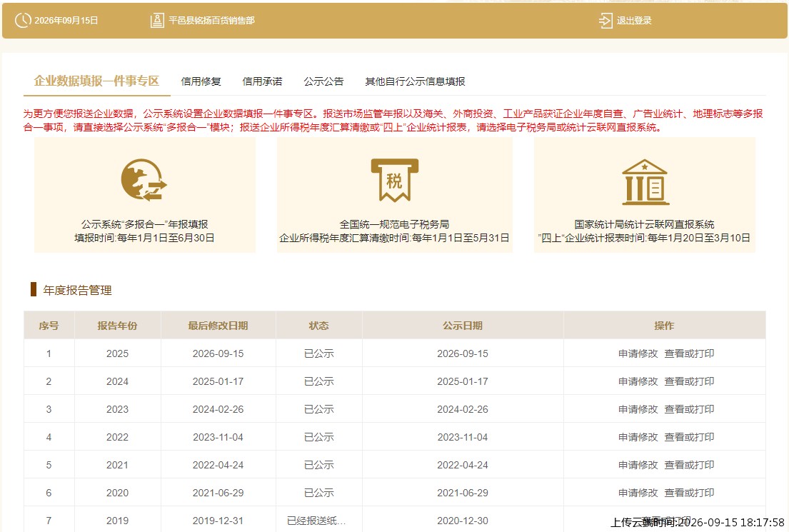
Task: Click the 最后修改日期 column header
Action: 218,326
